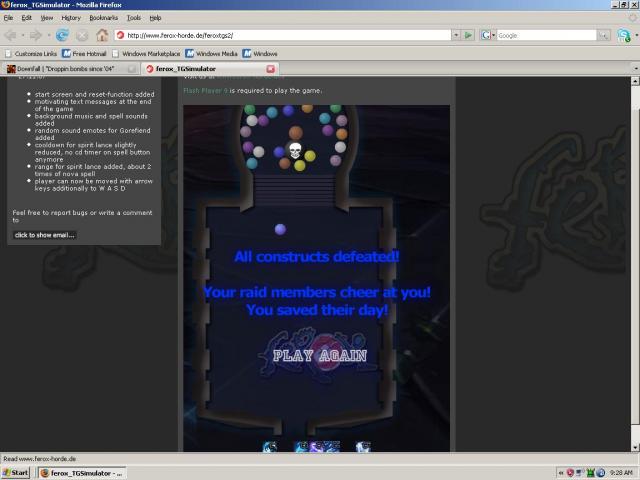Click the blue round tray icon
Image resolution: width=640 pixels, height=480 pixels.
pos(600,473)
